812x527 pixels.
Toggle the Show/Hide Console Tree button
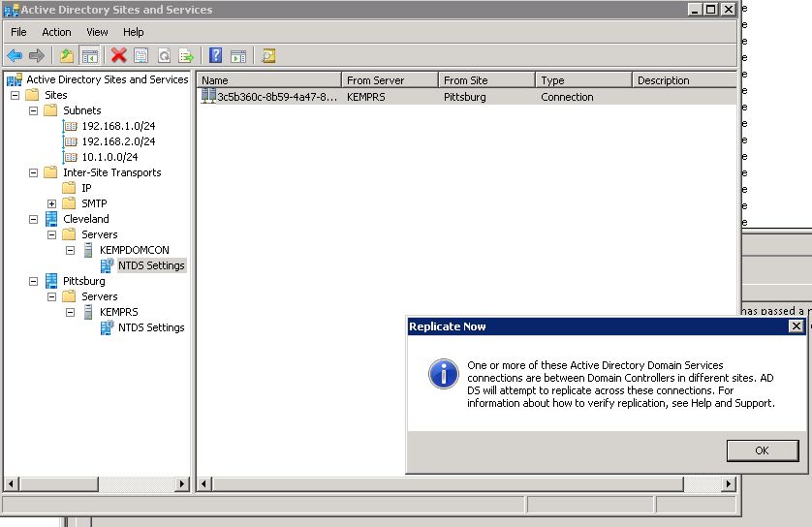click(x=89, y=55)
